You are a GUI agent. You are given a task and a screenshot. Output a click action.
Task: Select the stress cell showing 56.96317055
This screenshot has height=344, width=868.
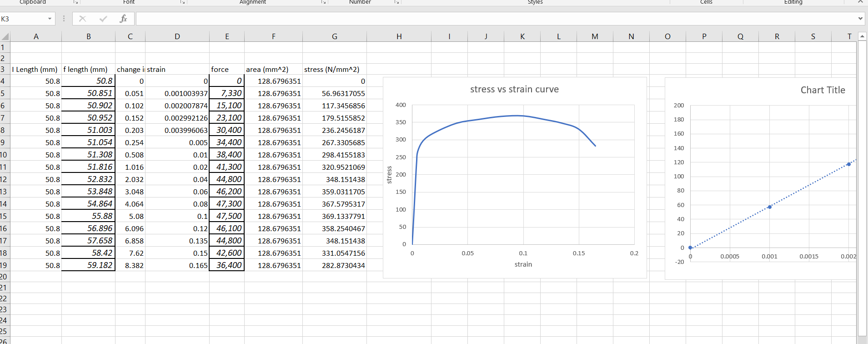pos(335,93)
